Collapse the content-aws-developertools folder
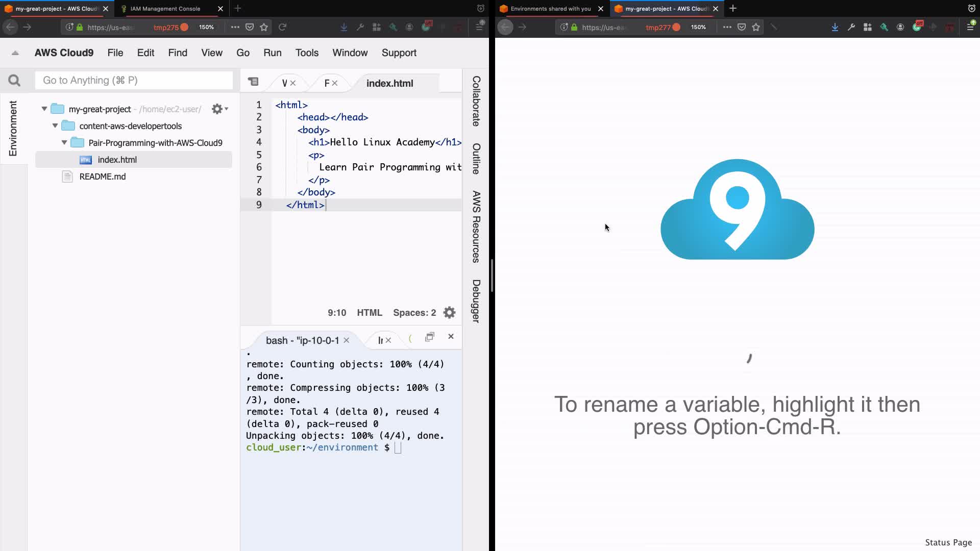Image resolution: width=980 pixels, height=551 pixels. click(x=55, y=126)
